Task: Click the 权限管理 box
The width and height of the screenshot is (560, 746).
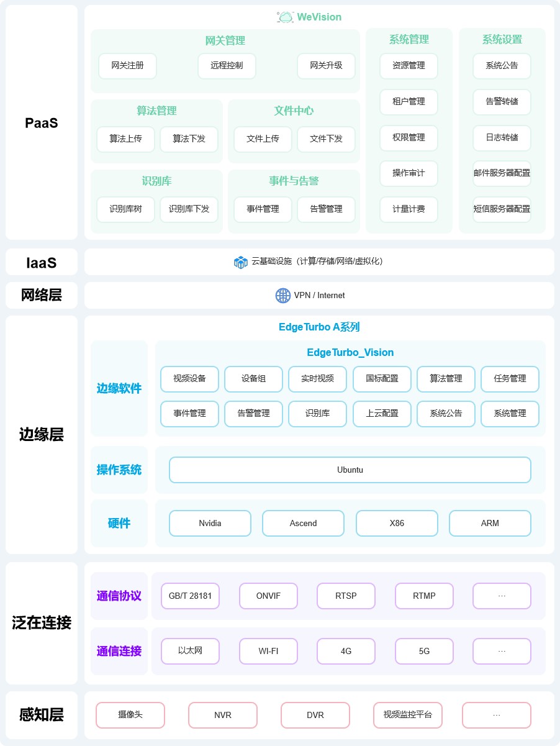Action: tap(409, 138)
